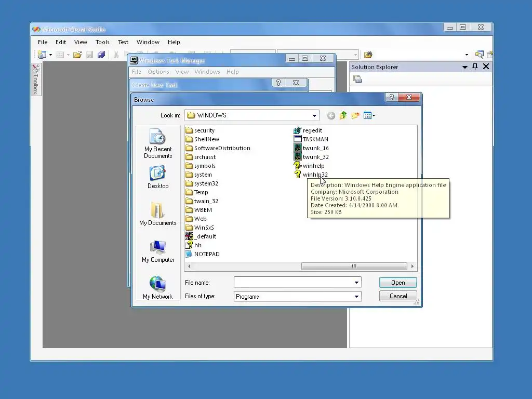Select the winhlp32 file
The height and width of the screenshot is (399, 532).
tap(311, 175)
